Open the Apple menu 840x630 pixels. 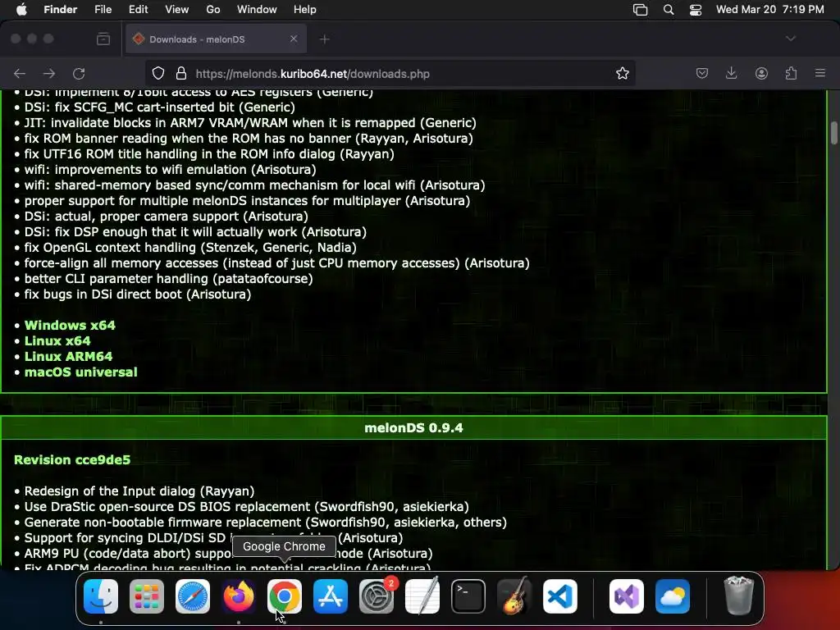click(x=21, y=10)
